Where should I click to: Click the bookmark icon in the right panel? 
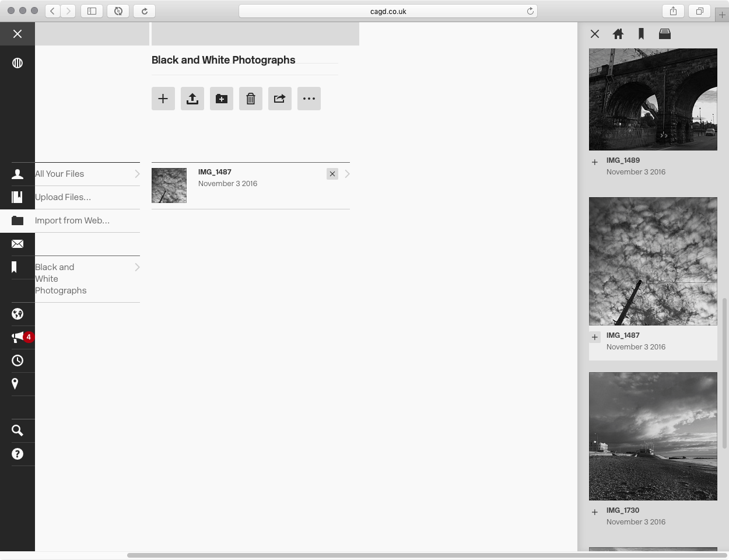point(642,34)
